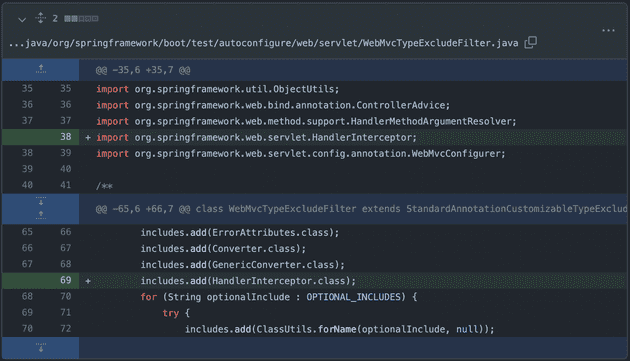Screen dimensions: 630x361
Task: Click old line number 65 on the ErrorAttributes line
Action: point(27,232)
